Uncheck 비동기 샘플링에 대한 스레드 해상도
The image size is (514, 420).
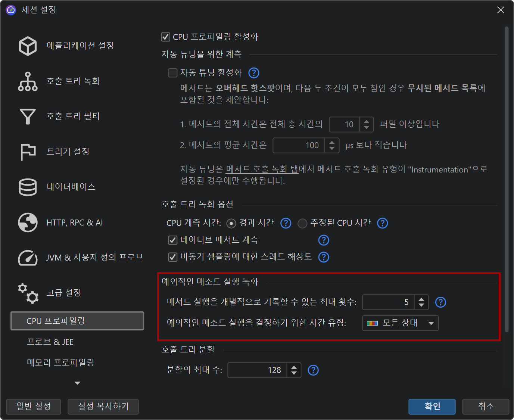click(172, 256)
